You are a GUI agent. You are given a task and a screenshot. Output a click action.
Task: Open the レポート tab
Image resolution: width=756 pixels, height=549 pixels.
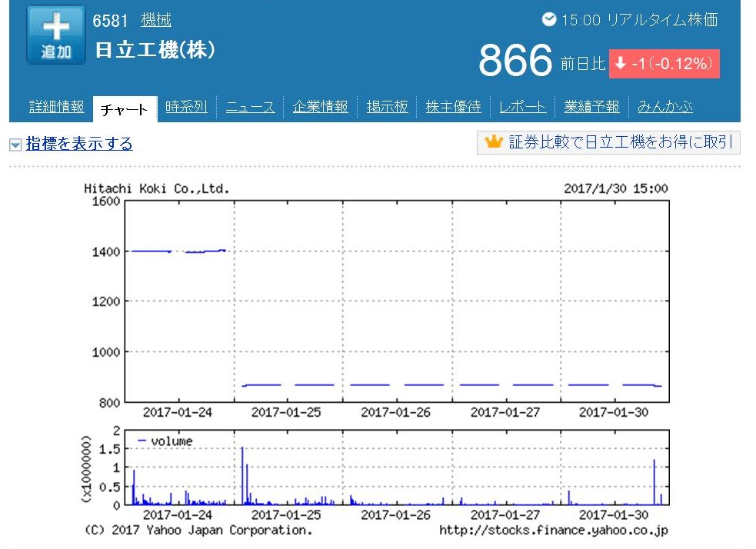tap(523, 107)
